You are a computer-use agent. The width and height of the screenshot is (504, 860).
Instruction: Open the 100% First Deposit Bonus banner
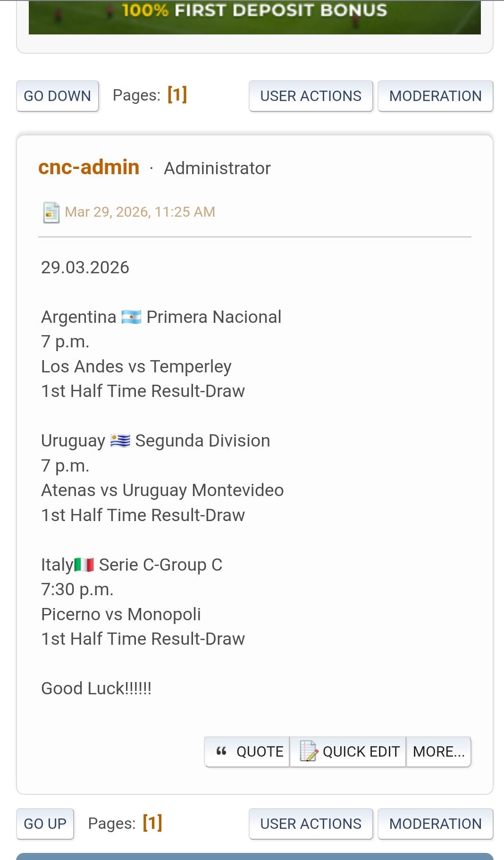[255, 17]
